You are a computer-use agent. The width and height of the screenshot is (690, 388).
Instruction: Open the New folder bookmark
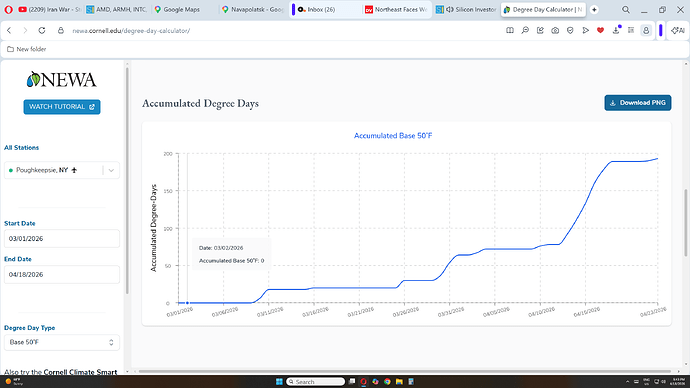click(x=26, y=49)
